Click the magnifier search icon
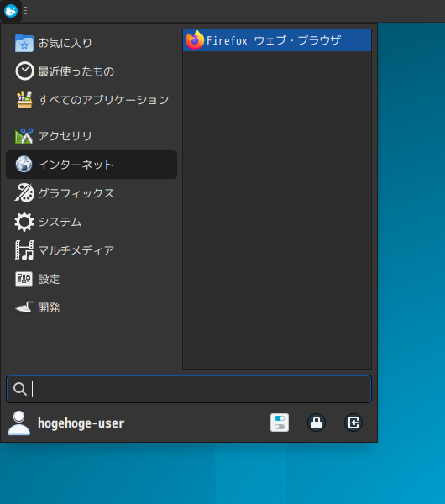Screen dimensions: 445x504 (x=20, y=389)
